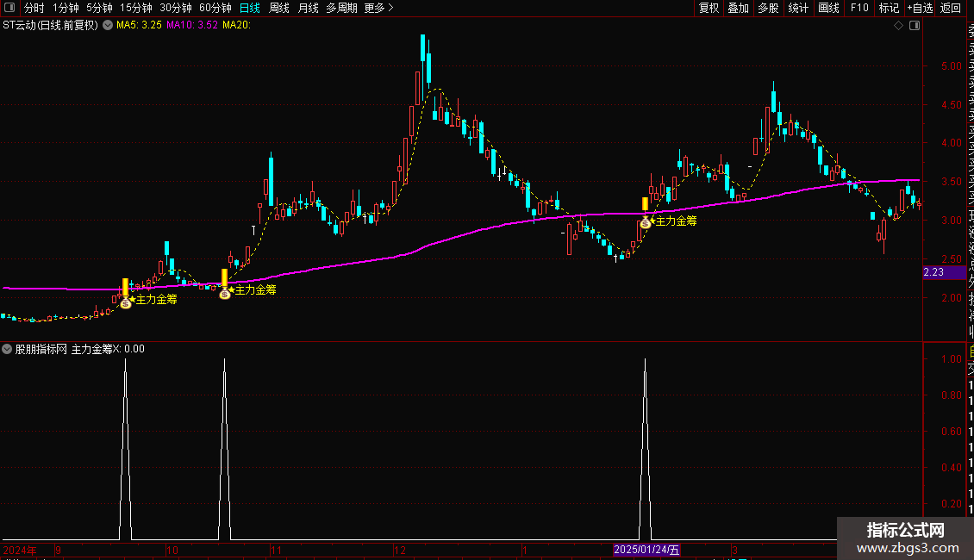Screen dimensions: 974x560
Task: Select the 15分钟 period
Action: tap(136, 8)
